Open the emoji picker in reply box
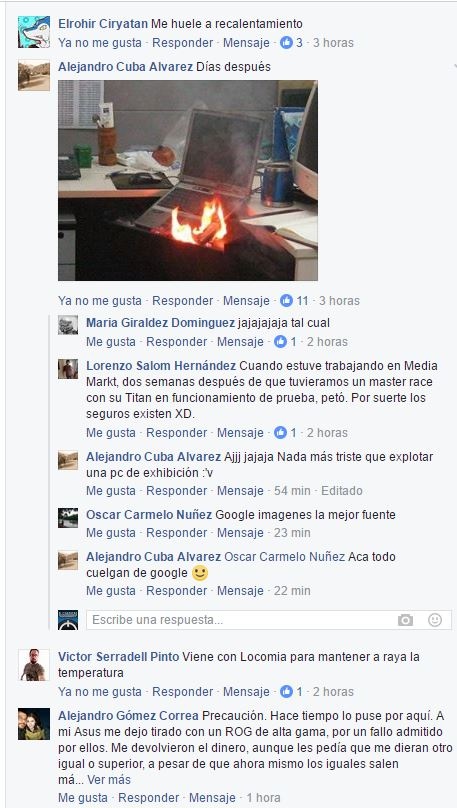Screen dimensions: 457x808 [435, 620]
